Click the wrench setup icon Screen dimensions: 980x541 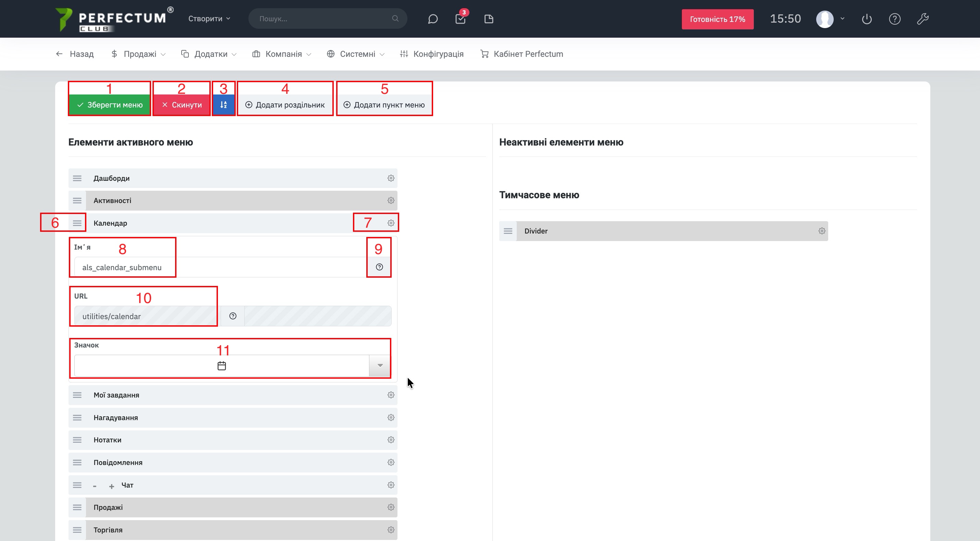click(x=922, y=19)
